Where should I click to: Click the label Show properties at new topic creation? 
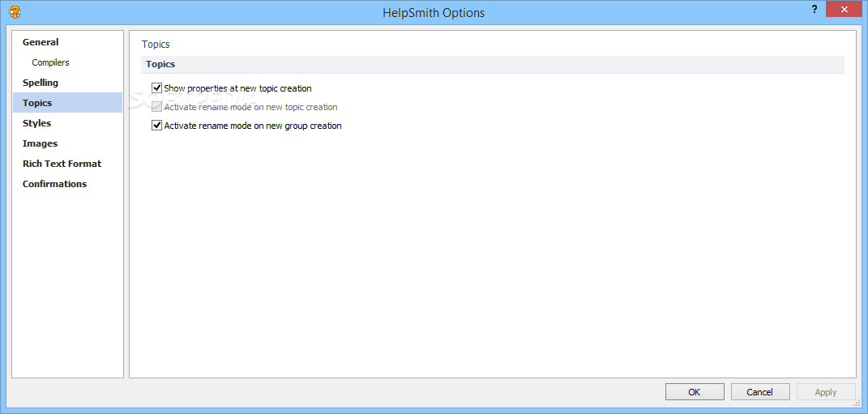(x=237, y=88)
